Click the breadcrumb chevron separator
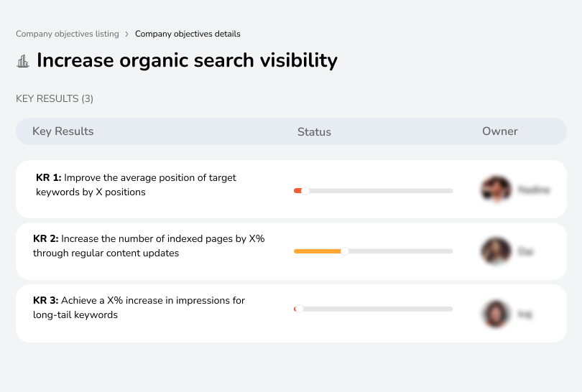The image size is (582, 392). click(x=127, y=34)
